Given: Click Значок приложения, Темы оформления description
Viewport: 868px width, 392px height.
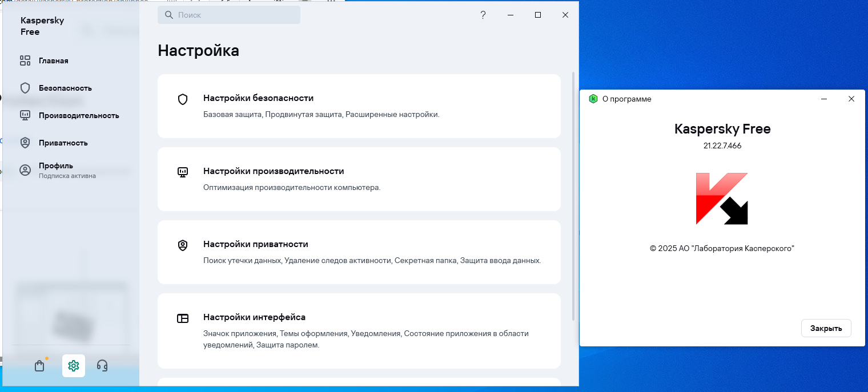Looking at the screenshot, I should pyautogui.click(x=366, y=339).
